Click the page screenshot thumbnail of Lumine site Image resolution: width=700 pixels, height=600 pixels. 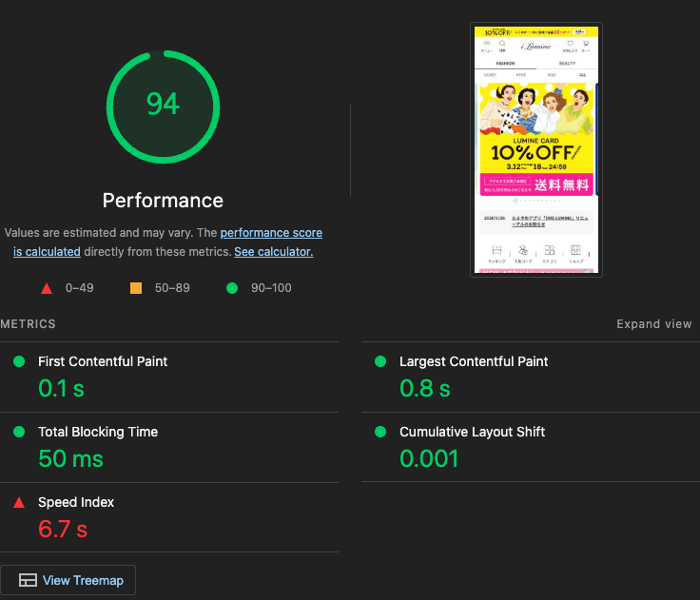pos(536,150)
